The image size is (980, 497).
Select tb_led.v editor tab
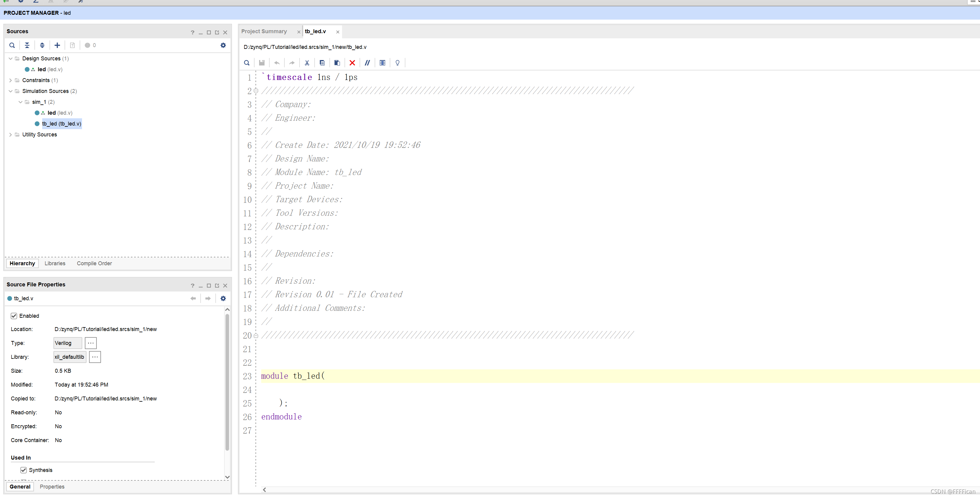316,31
